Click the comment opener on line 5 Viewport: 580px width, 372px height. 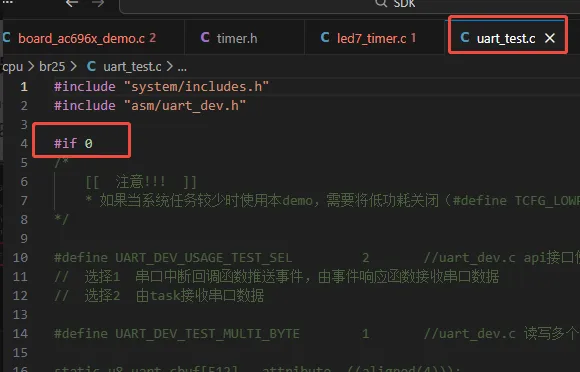[61, 162]
